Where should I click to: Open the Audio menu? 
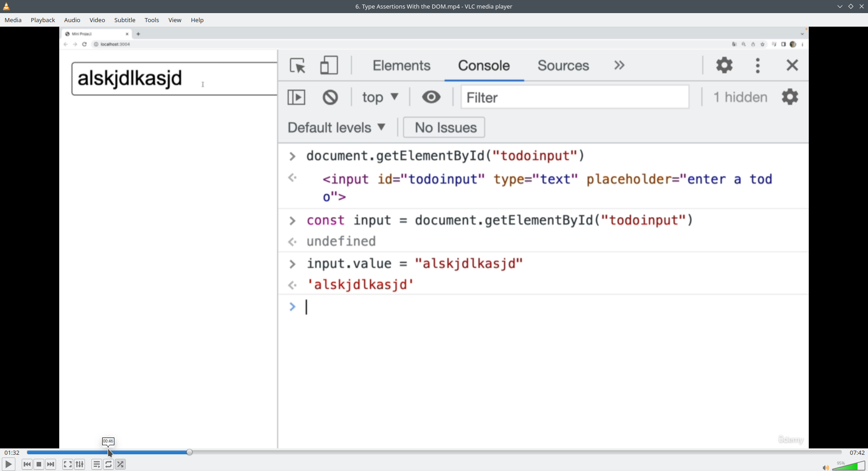(x=72, y=20)
